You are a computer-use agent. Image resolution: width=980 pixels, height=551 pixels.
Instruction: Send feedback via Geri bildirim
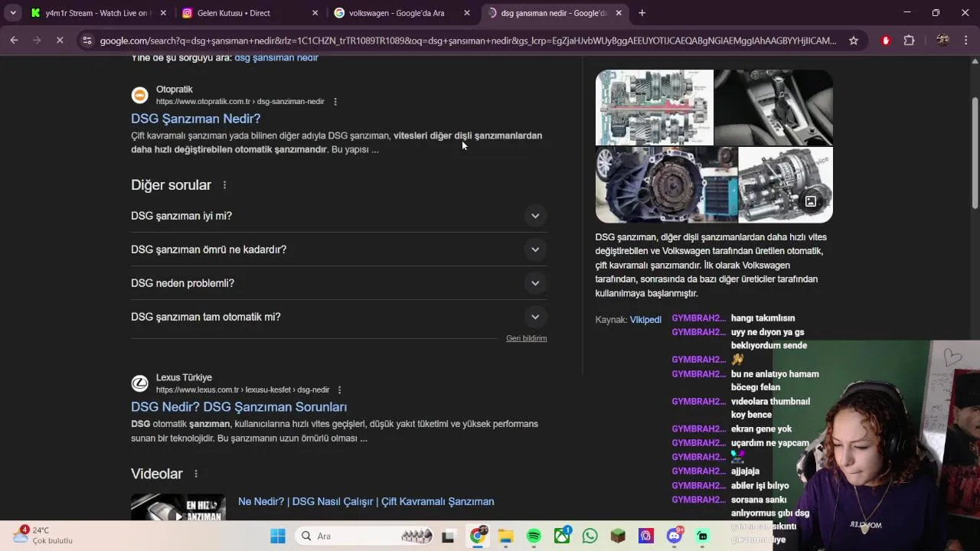click(x=526, y=338)
